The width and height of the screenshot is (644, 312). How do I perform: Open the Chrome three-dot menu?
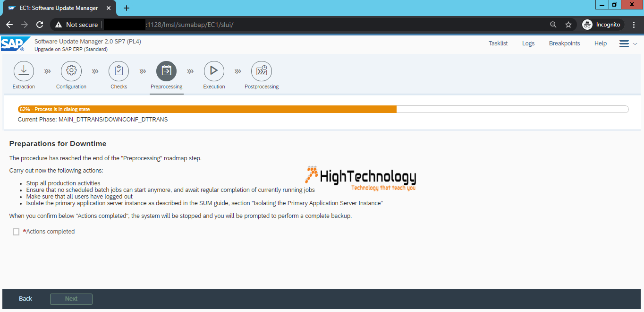(634, 25)
